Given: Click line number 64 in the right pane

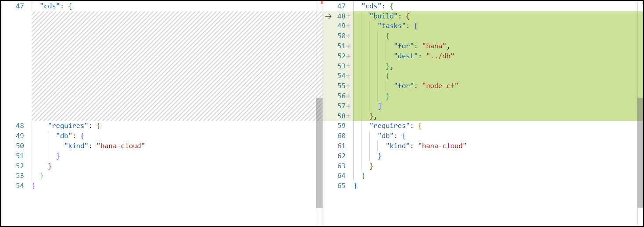Looking at the screenshot, I should (341, 176).
